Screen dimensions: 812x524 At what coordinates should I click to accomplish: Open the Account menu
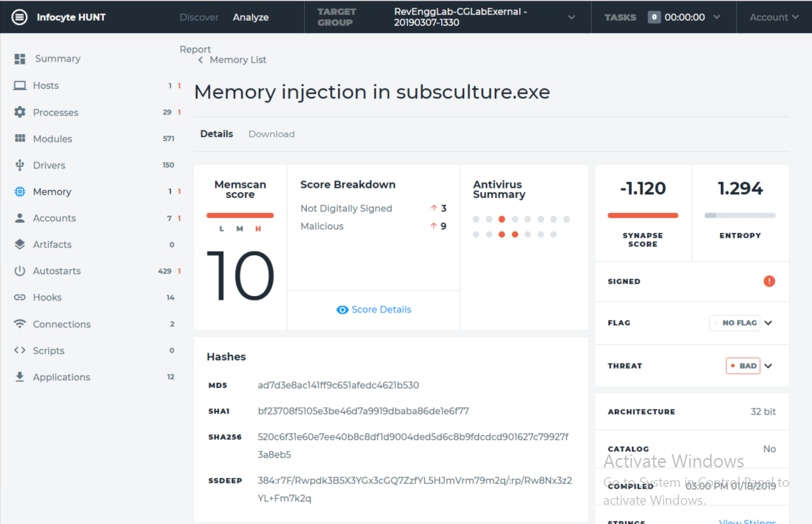point(773,16)
